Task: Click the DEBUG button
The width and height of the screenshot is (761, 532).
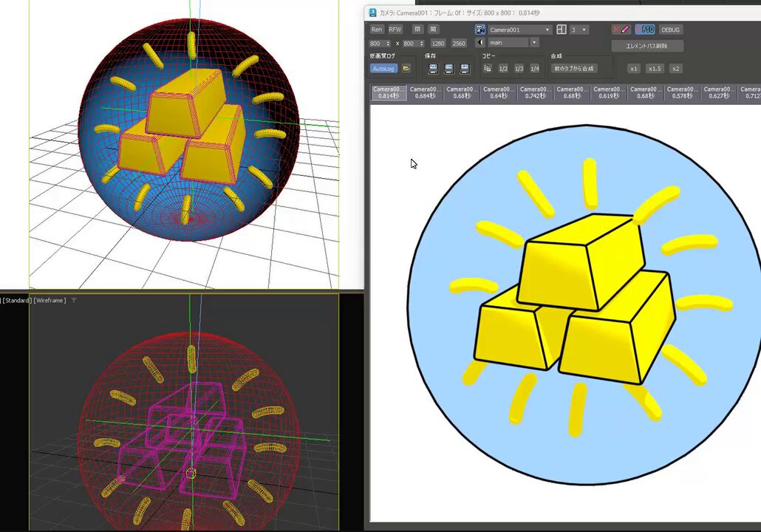Action: coord(670,30)
